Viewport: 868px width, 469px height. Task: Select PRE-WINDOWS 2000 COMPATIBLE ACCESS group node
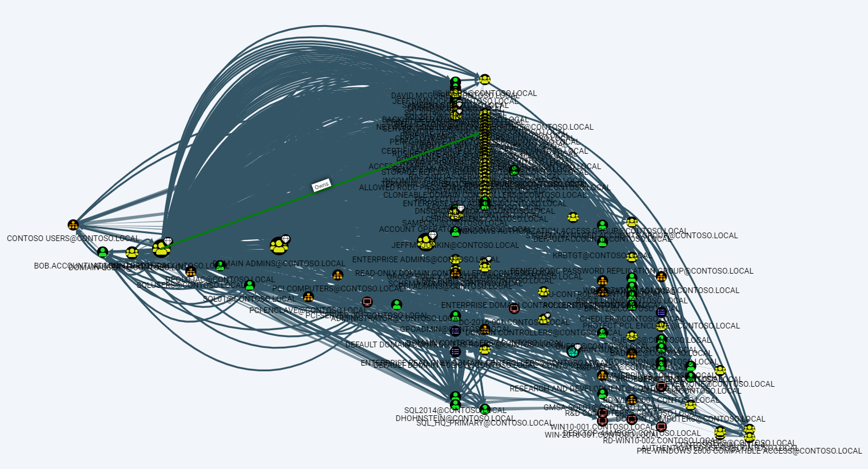point(749,438)
